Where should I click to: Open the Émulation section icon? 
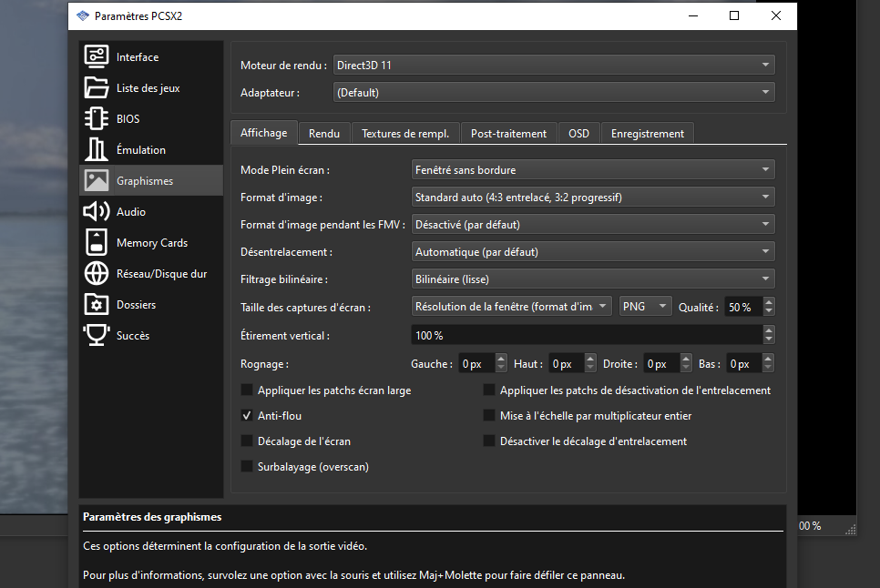pos(96,150)
